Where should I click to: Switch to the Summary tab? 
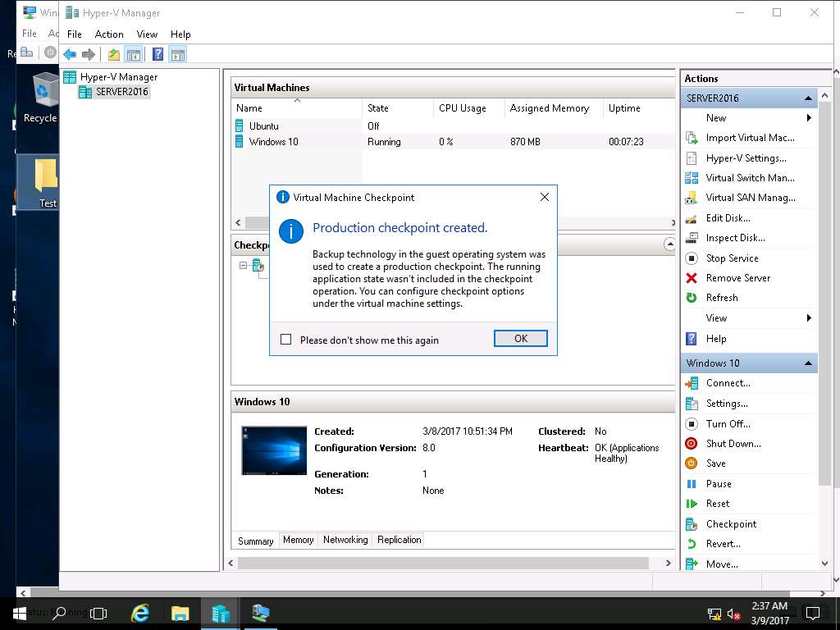pyautogui.click(x=256, y=541)
